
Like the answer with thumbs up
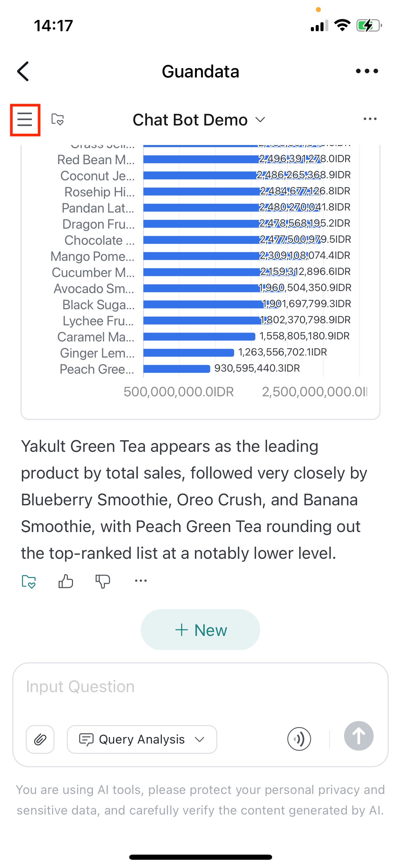(x=65, y=581)
